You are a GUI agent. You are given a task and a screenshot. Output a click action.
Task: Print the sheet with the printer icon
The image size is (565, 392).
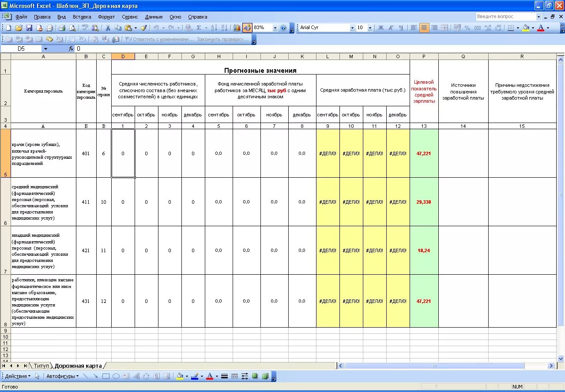coord(61,28)
